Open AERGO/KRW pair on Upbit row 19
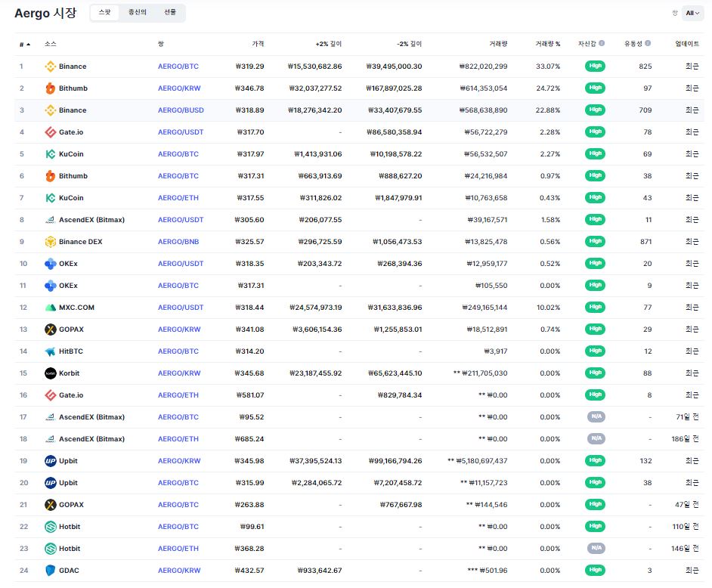 click(x=179, y=461)
